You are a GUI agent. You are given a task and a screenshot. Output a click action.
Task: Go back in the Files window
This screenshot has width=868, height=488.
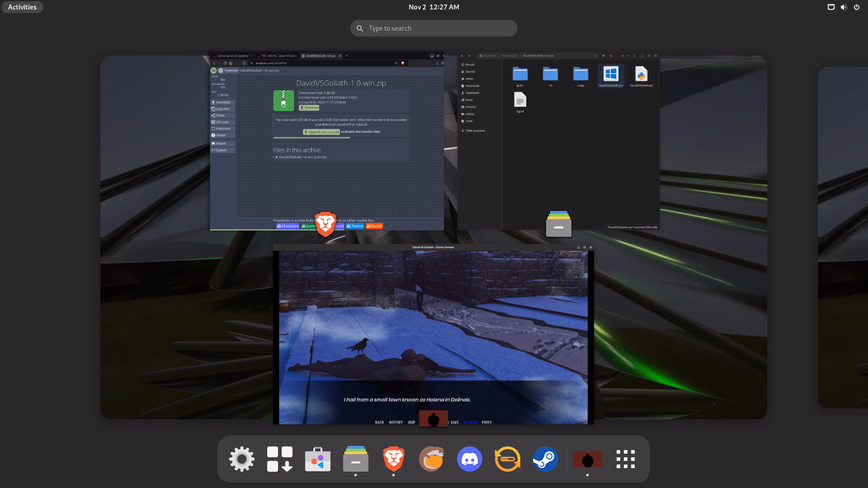click(462, 56)
